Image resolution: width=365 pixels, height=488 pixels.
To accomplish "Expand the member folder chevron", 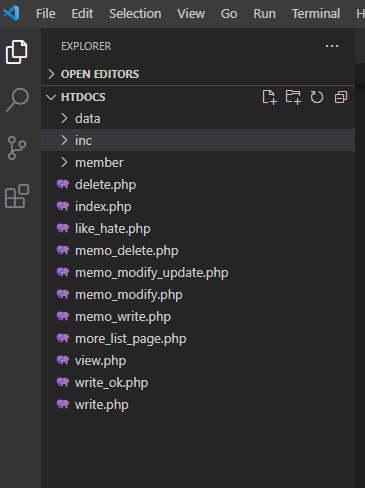I will (x=64, y=162).
